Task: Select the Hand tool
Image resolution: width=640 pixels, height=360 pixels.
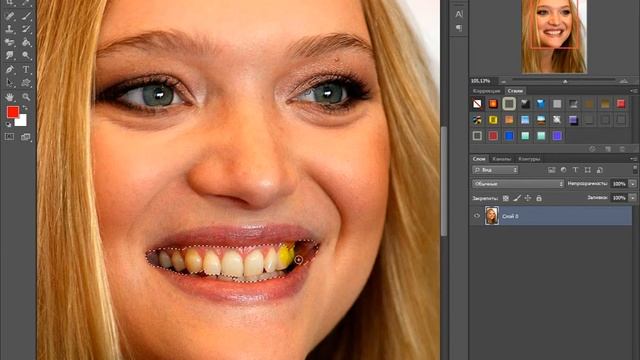Action: (10, 97)
